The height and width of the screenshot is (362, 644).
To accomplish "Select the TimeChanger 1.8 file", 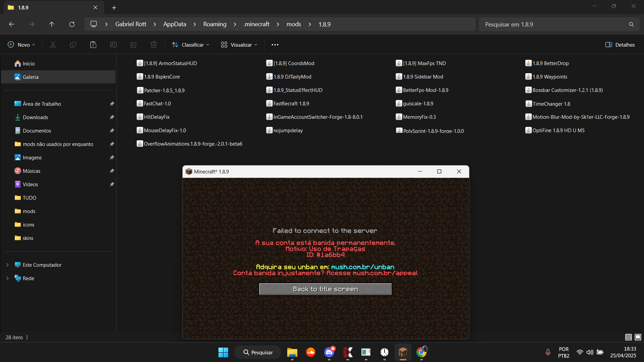I will point(548,104).
